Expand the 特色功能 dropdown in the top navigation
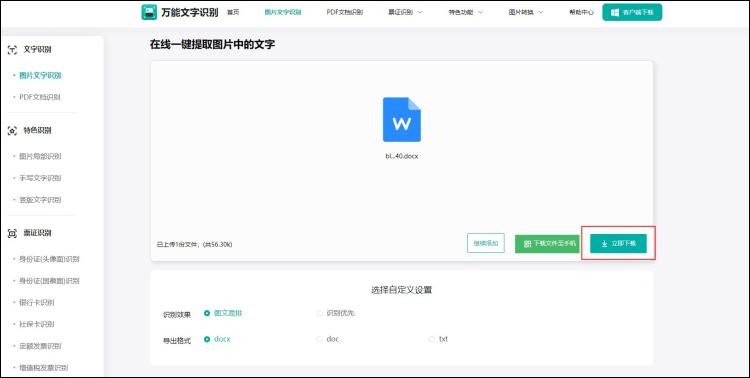 point(465,12)
